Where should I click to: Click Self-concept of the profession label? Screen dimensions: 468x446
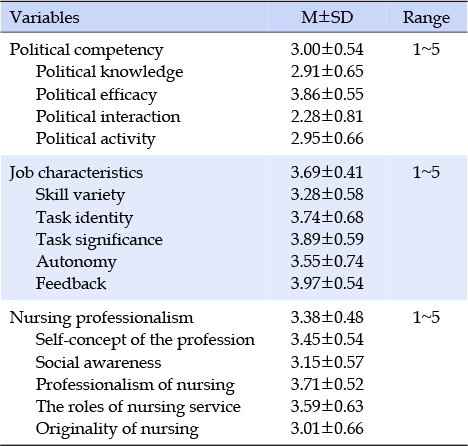pyautogui.click(x=145, y=340)
